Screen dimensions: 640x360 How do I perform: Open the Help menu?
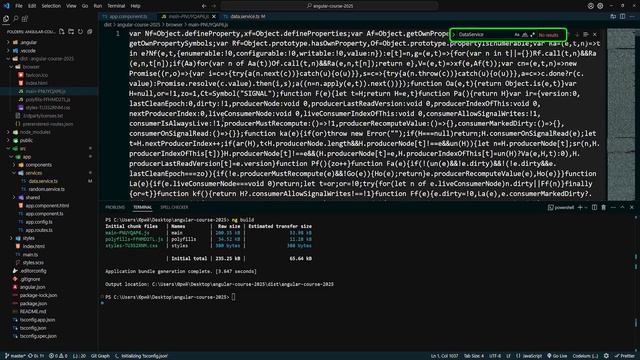(136, 6)
